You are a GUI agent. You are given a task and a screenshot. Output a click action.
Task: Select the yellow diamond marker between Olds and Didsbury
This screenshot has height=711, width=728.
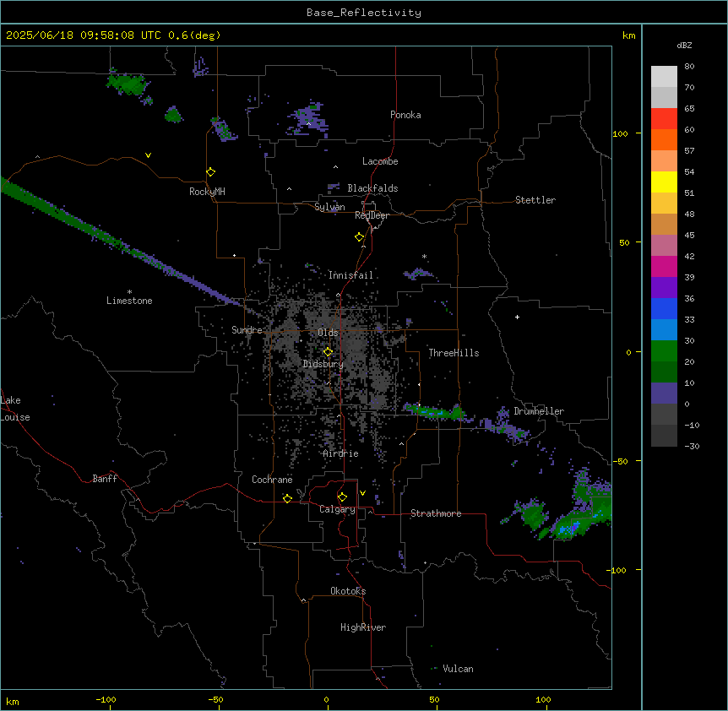click(328, 352)
